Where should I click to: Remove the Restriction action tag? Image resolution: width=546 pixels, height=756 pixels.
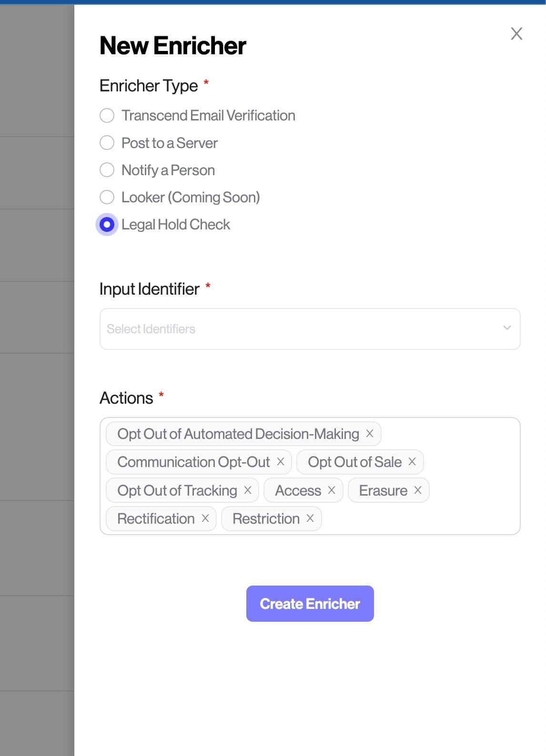pyautogui.click(x=310, y=518)
